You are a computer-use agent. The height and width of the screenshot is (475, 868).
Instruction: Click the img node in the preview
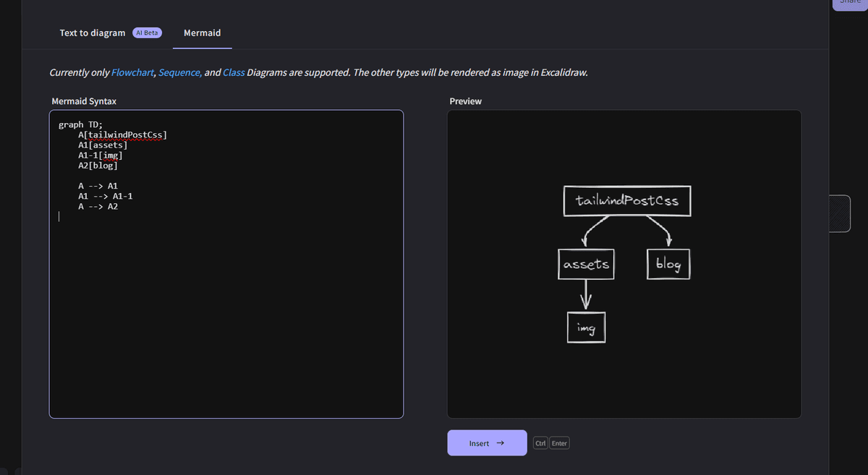[586, 328]
